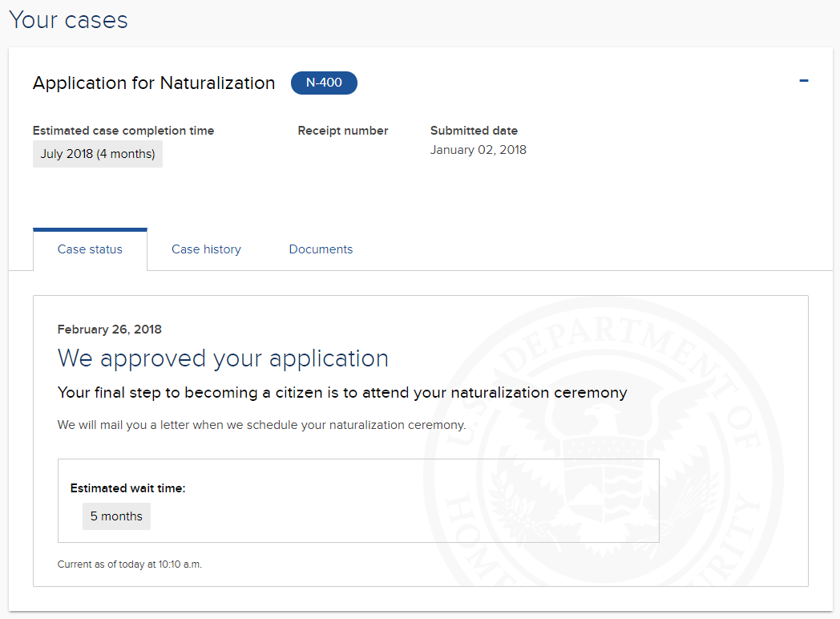Click the February 26, 2018 status date
The height and width of the screenshot is (619, 840).
pos(109,330)
